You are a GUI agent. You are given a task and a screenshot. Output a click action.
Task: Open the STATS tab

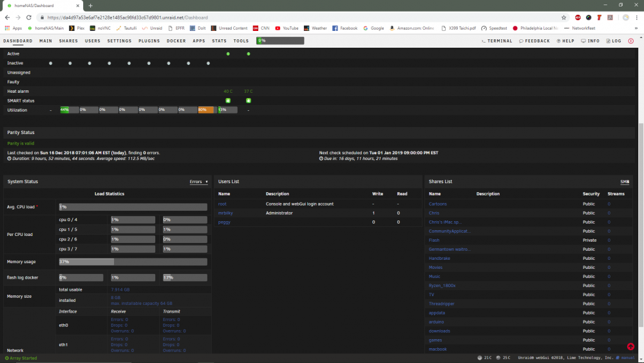220,41
